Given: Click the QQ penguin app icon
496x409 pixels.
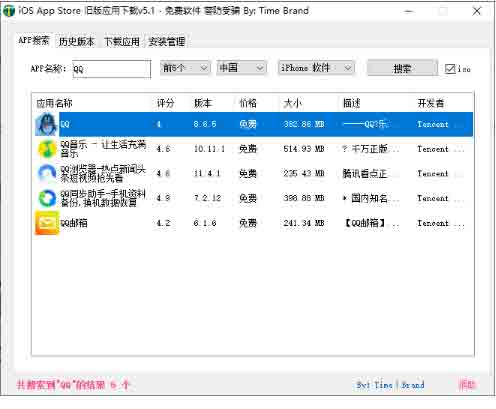Looking at the screenshot, I should click(x=47, y=124).
